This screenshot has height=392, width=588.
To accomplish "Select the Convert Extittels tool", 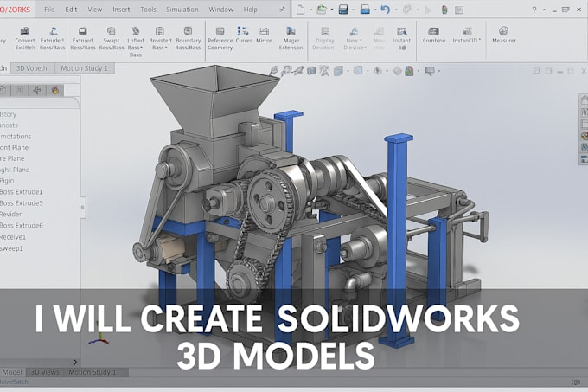I will 25,38.
